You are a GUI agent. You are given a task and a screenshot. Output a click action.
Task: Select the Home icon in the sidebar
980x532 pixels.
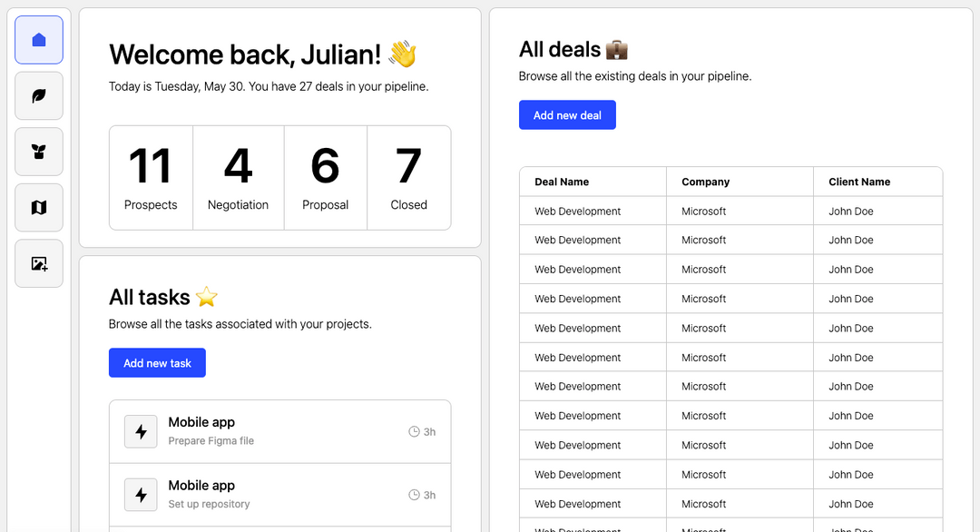pyautogui.click(x=38, y=40)
